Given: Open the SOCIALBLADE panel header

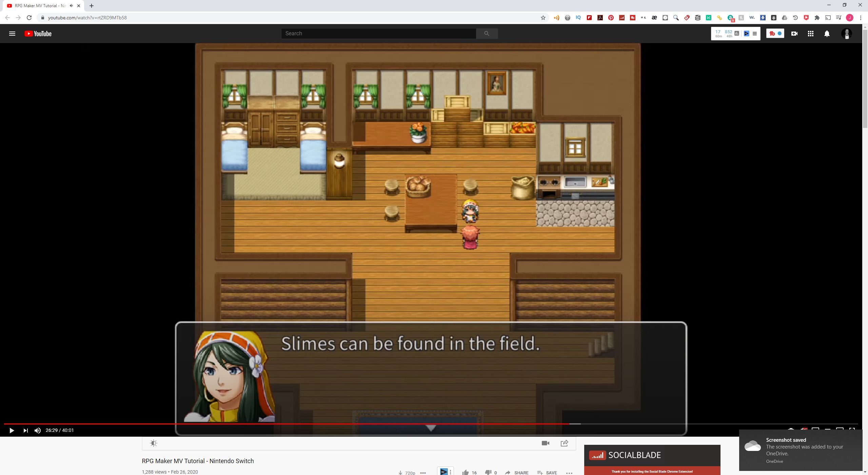Looking at the screenshot, I should click(652, 455).
